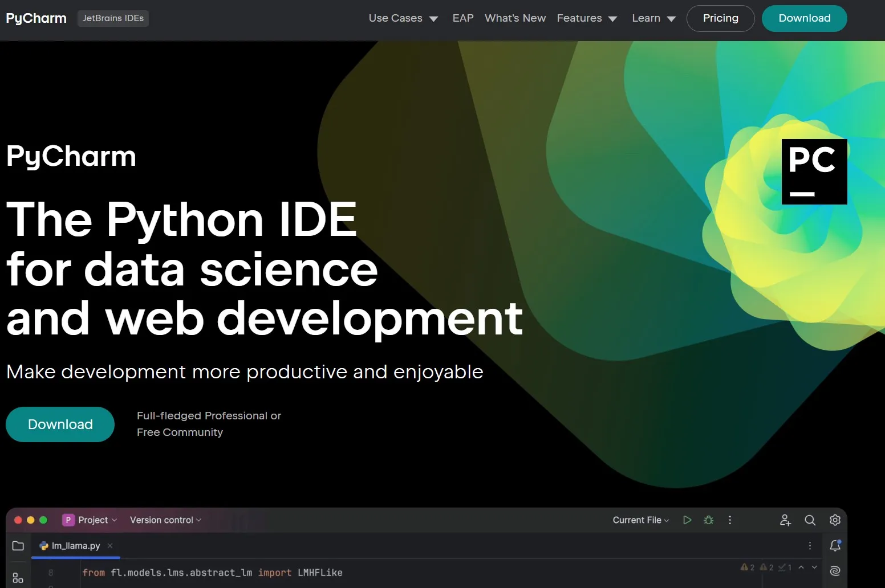Image resolution: width=885 pixels, height=588 pixels.
Task: Click the PyCharm logo in the header
Action: pos(36,18)
